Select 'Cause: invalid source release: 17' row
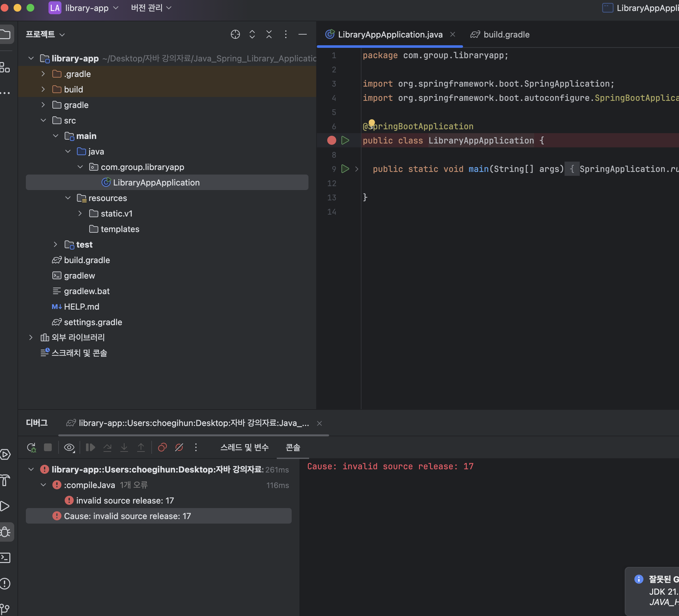This screenshot has width=679, height=616. [159, 516]
